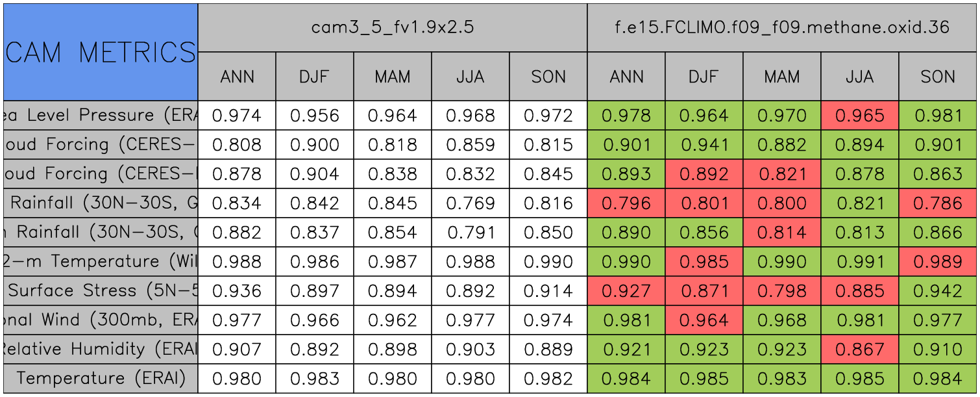This screenshot has height=397, width=980.
Task: Select the Relative Humidity row label
Action: 101,349
